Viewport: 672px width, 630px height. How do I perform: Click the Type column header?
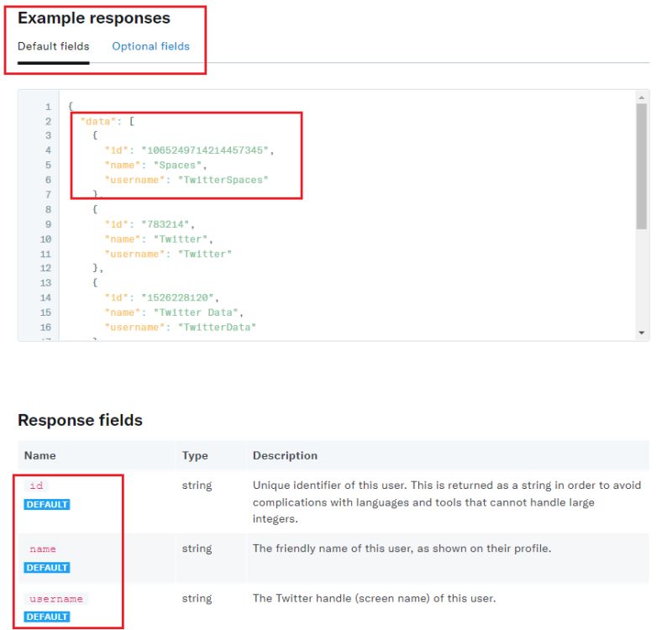click(x=195, y=455)
